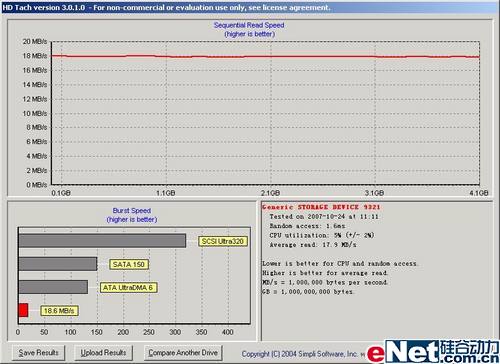Click the 3.1GB axis label
500x364 pixels.
click(374, 193)
